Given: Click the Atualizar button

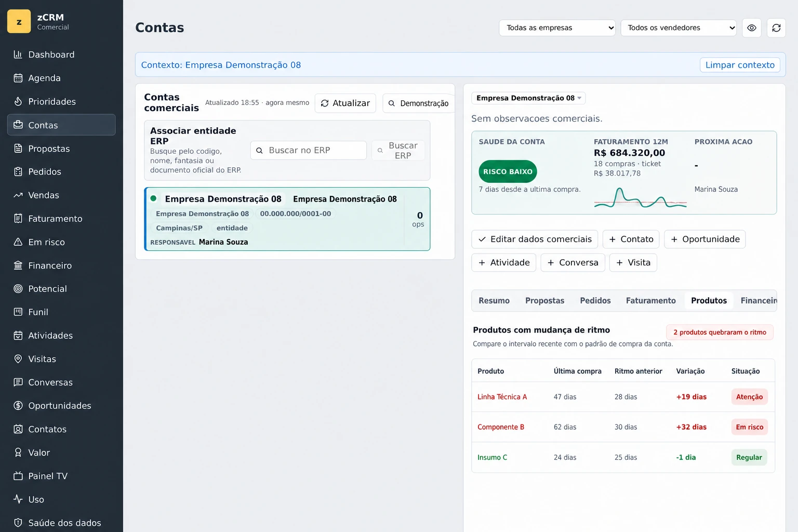Looking at the screenshot, I should point(345,103).
